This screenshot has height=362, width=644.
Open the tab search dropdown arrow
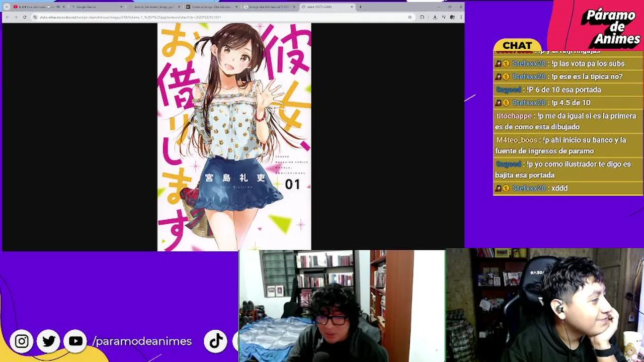coord(6,7)
